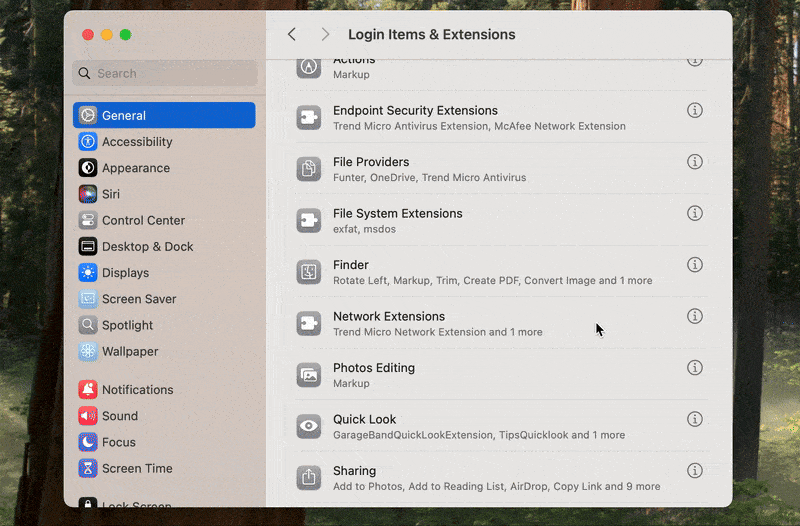Click the File System Extensions icon
The image size is (800, 526).
click(309, 220)
